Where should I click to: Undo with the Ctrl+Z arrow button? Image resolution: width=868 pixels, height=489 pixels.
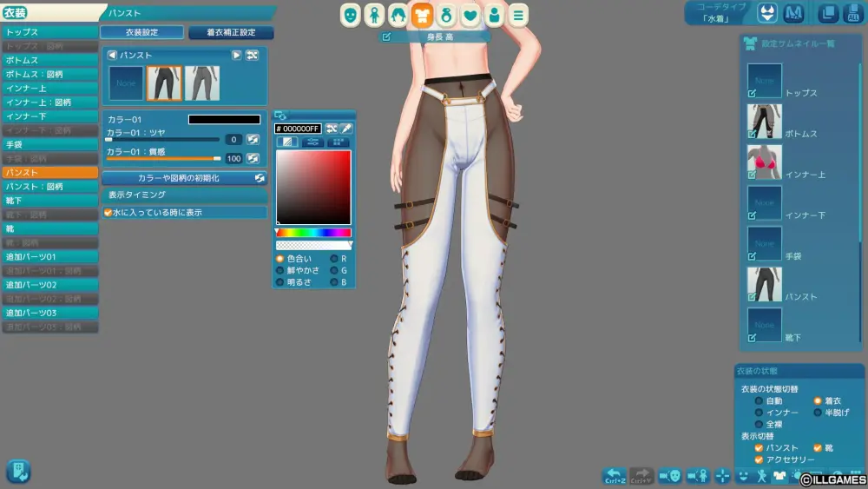tap(615, 475)
